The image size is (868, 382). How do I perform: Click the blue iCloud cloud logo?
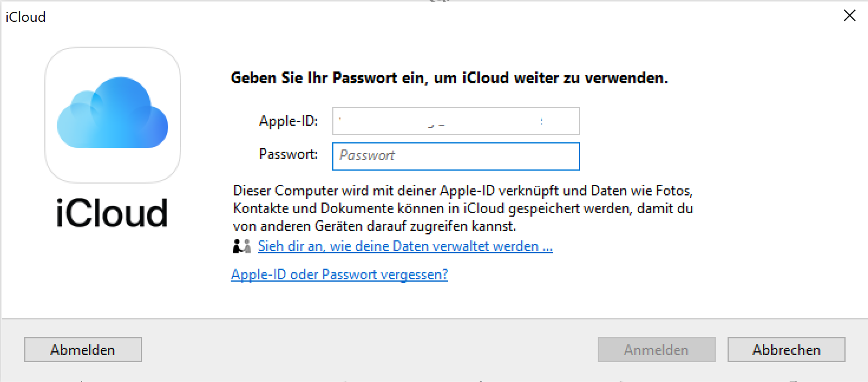tap(112, 114)
